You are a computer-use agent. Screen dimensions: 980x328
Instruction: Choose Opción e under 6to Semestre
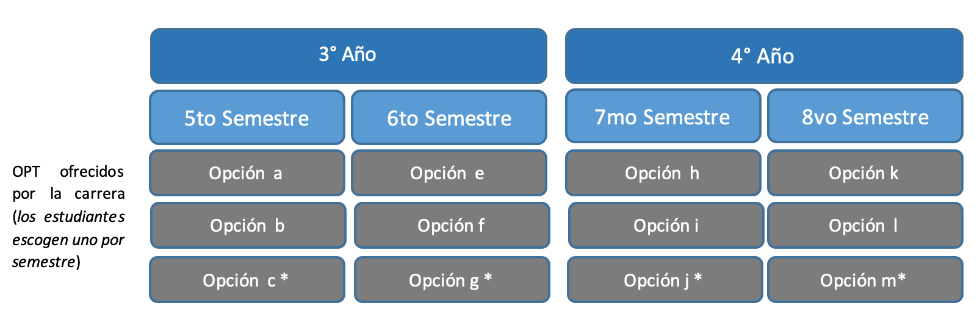click(449, 173)
